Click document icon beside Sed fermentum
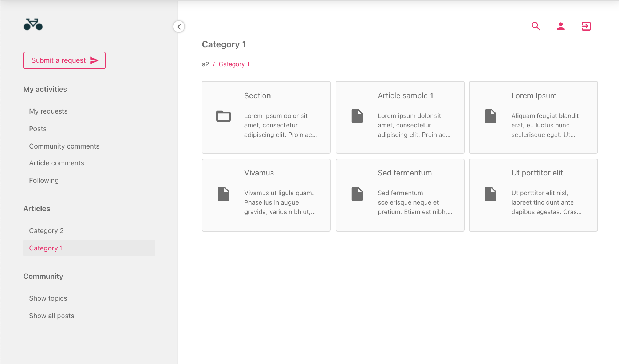The width and height of the screenshot is (619, 364). tap(357, 194)
